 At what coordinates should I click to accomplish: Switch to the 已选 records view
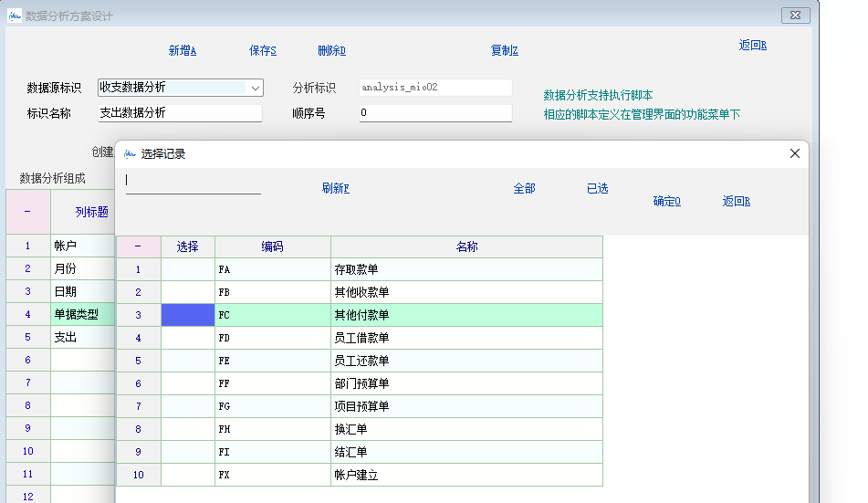click(x=597, y=189)
